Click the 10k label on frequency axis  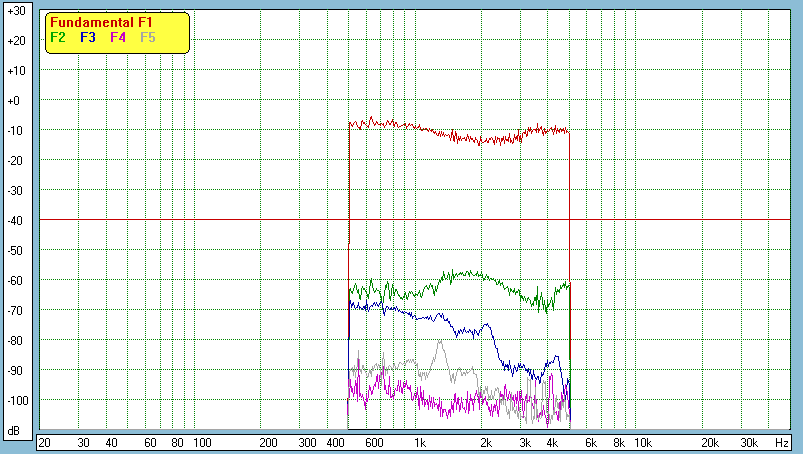(x=646, y=442)
